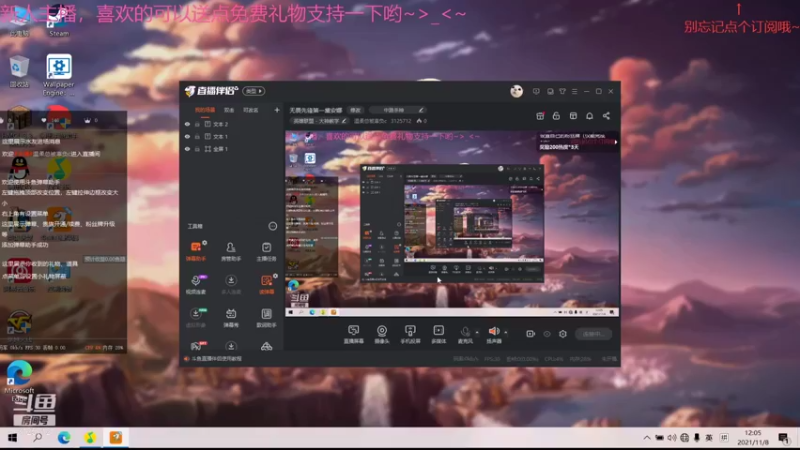Screen dimensions: 800x450
Task: Open the Wallpaper Engine desktop shortcut
Action: coord(59,75)
